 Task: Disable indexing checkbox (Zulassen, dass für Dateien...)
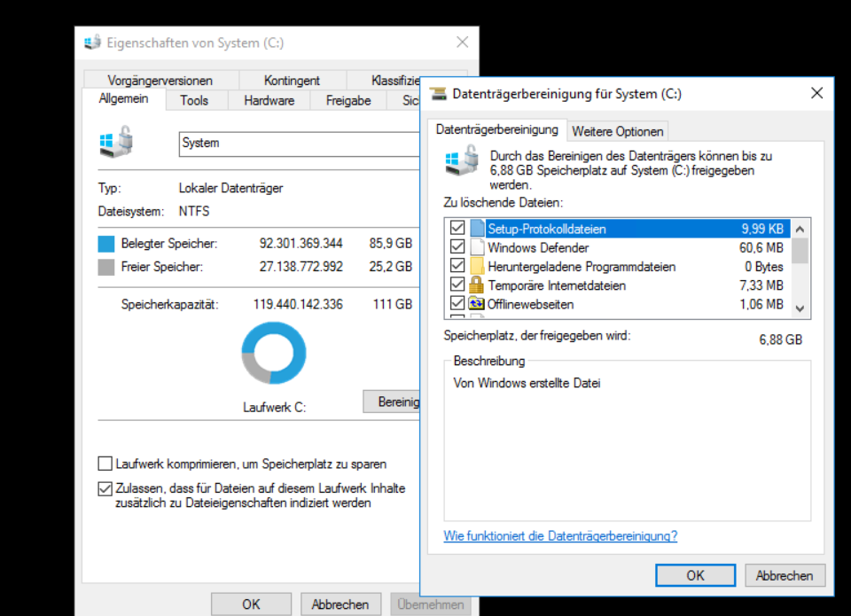coord(105,488)
